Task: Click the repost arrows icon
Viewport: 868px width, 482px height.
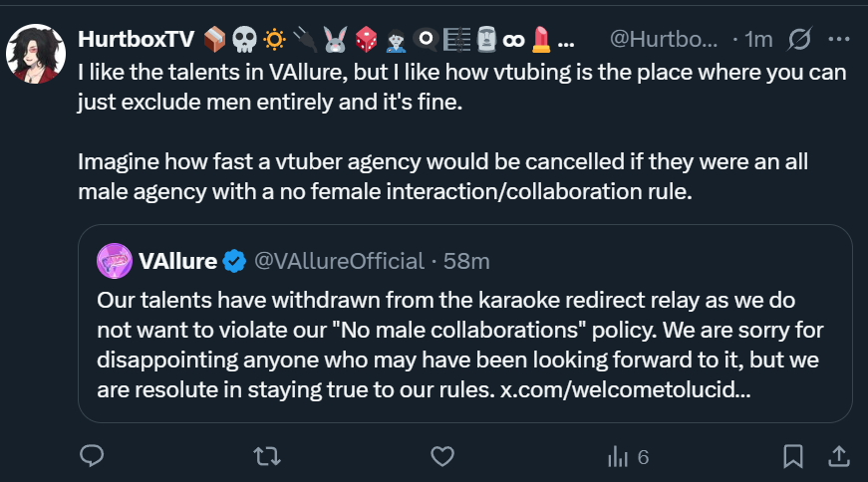Action: [x=266, y=456]
